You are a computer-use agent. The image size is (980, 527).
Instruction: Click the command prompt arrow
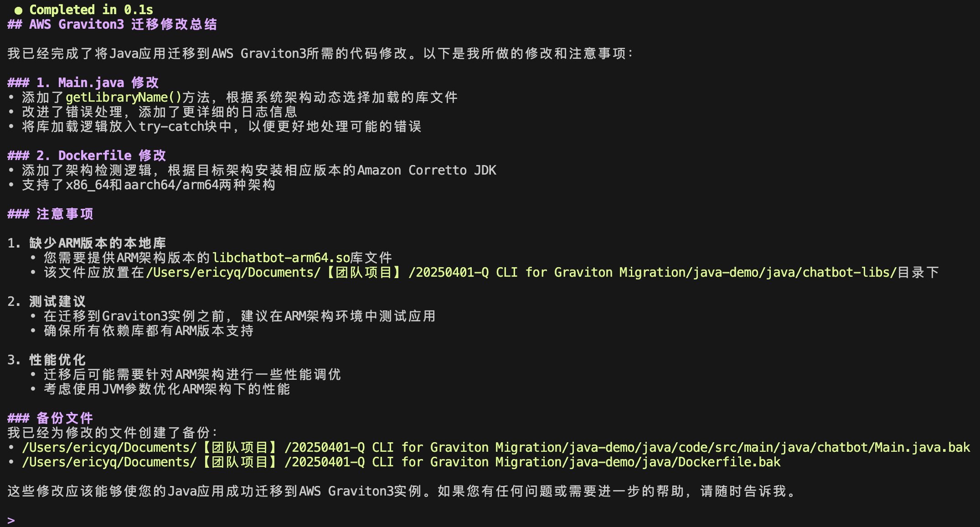(11, 520)
